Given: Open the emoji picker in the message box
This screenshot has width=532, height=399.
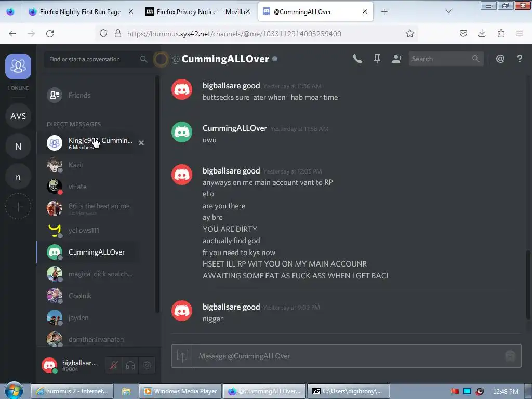Looking at the screenshot, I should (x=510, y=356).
